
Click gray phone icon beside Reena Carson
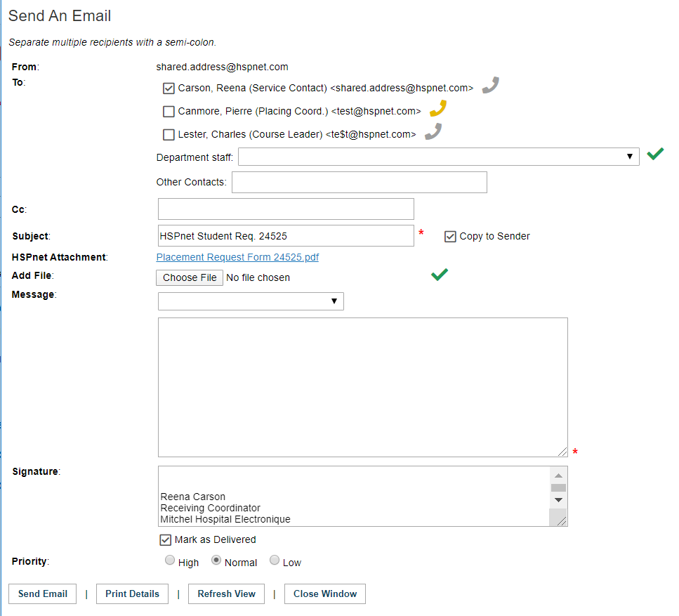coord(491,85)
